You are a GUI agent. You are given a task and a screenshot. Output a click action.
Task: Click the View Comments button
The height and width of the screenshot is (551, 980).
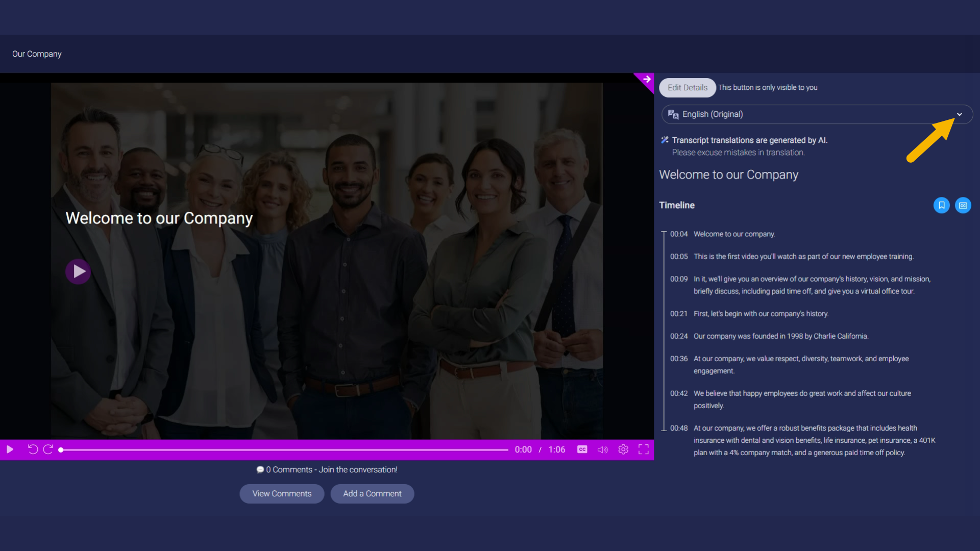pos(282,494)
